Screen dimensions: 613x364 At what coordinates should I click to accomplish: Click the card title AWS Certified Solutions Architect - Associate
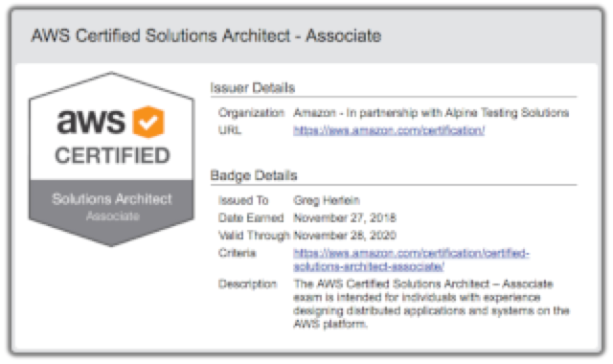[x=206, y=35]
